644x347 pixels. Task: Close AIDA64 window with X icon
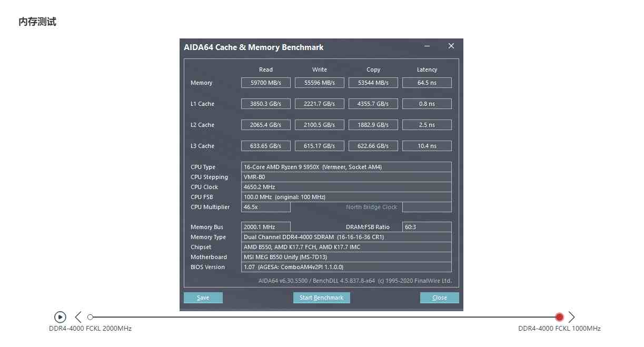[x=451, y=46]
